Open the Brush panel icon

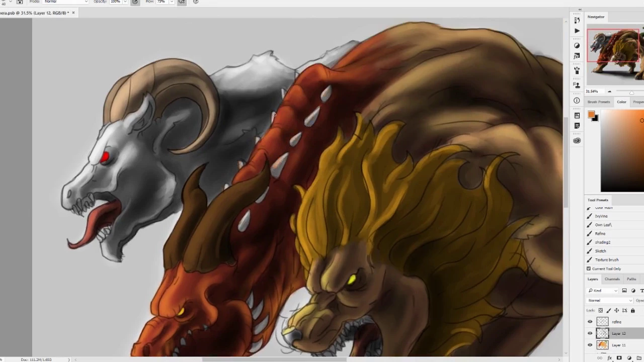tap(577, 71)
